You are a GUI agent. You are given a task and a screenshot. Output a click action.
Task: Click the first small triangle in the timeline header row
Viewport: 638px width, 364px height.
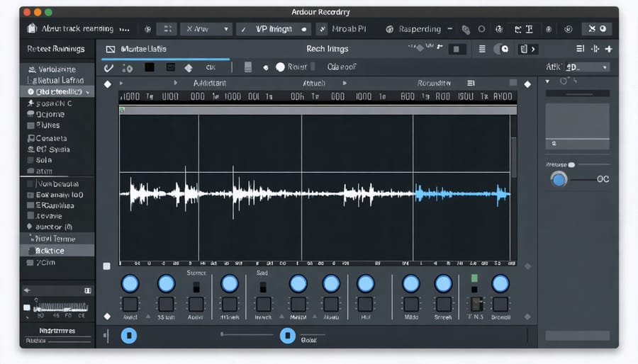121,83
